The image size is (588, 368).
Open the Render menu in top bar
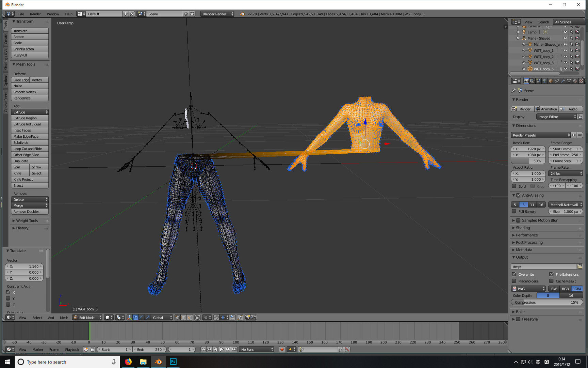pos(35,14)
